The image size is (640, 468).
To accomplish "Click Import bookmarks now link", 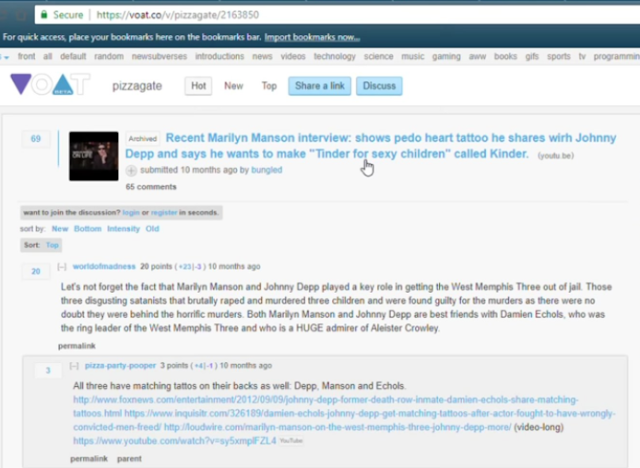I will pyautogui.click(x=312, y=38).
